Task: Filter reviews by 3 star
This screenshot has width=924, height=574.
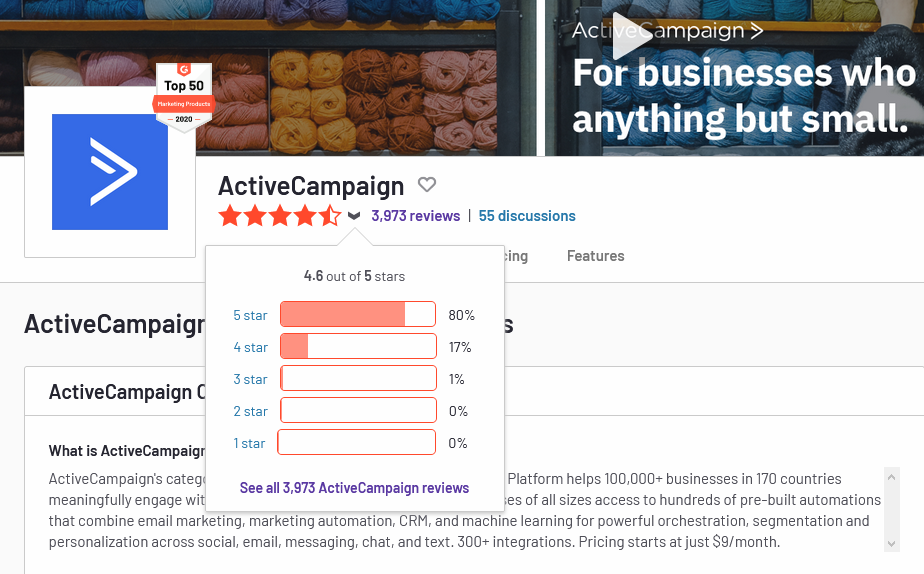Action: (250, 379)
